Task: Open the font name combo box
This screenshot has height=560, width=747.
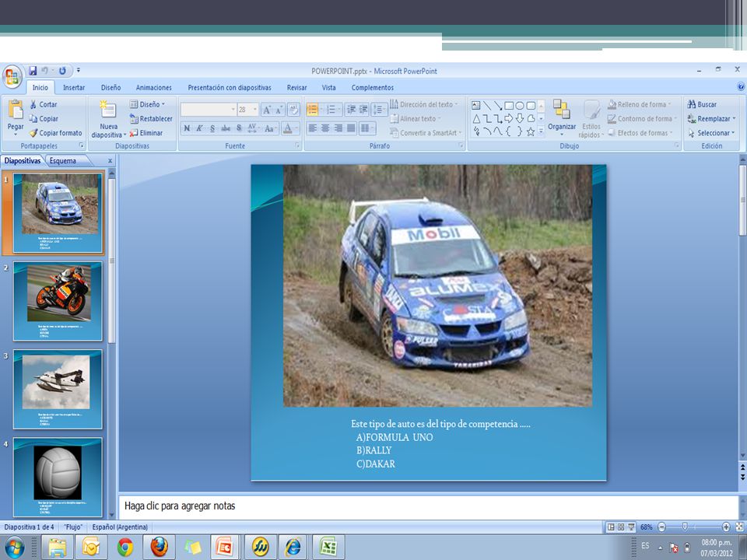Action: (209, 110)
